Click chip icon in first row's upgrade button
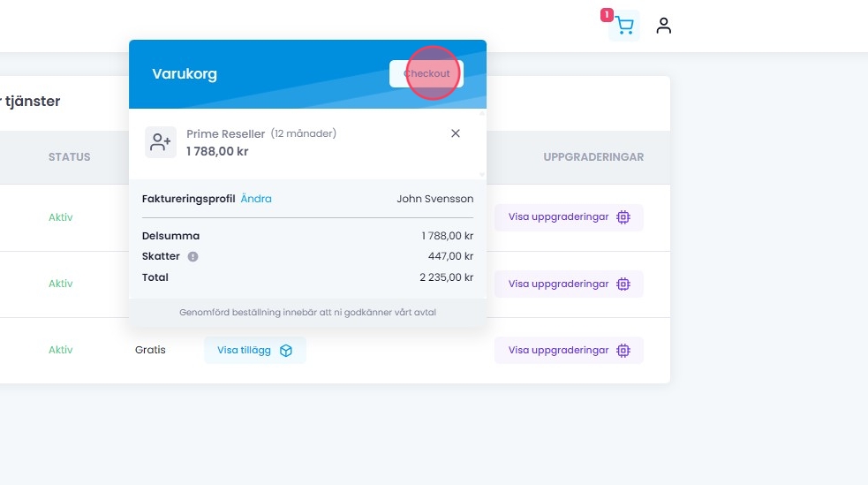This screenshot has width=868, height=485. click(623, 217)
